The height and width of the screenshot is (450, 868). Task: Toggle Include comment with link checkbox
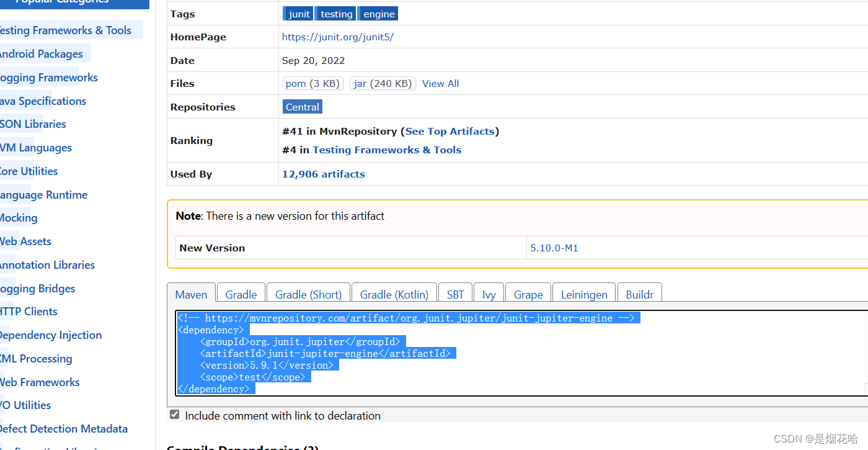tap(175, 415)
